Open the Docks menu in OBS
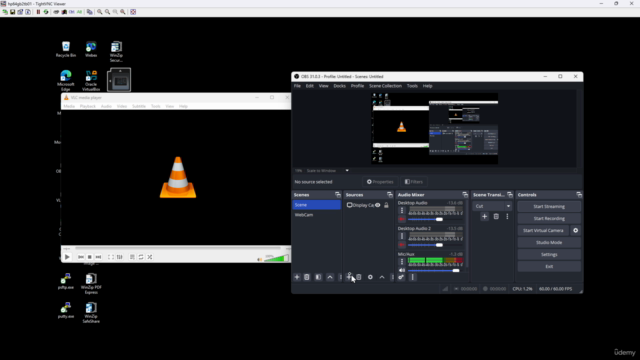The height and width of the screenshot is (360, 640). coord(340,86)
